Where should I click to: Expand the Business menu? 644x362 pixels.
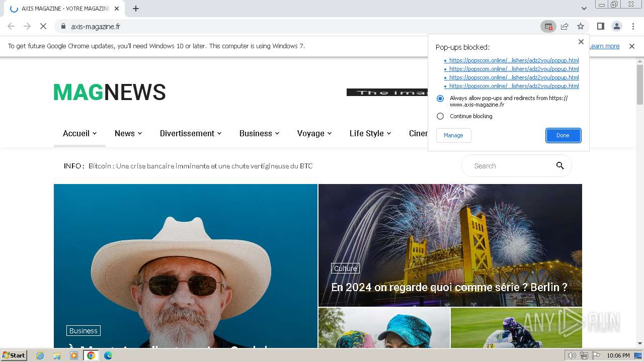[x=259, y=133]
